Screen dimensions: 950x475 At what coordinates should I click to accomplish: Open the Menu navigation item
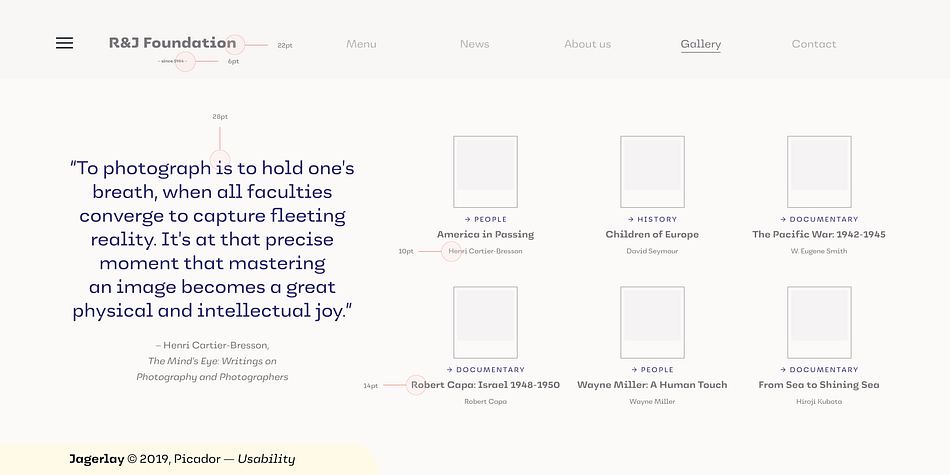pyautogui.click(x=361, y=44)
